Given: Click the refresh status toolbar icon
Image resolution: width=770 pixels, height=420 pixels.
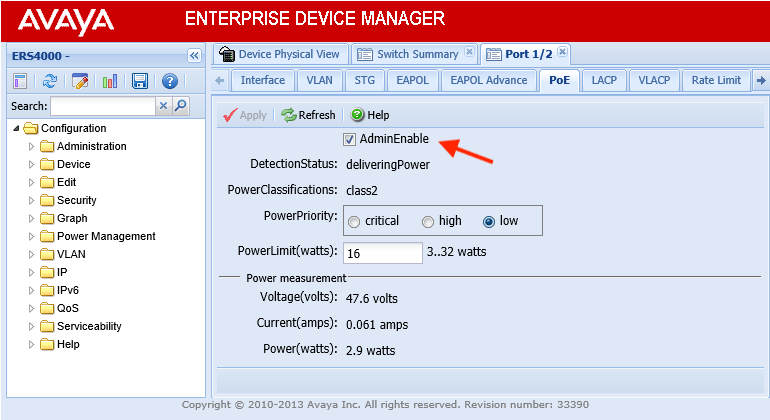Looking at the screenshot, I should [x=50, y=81].
